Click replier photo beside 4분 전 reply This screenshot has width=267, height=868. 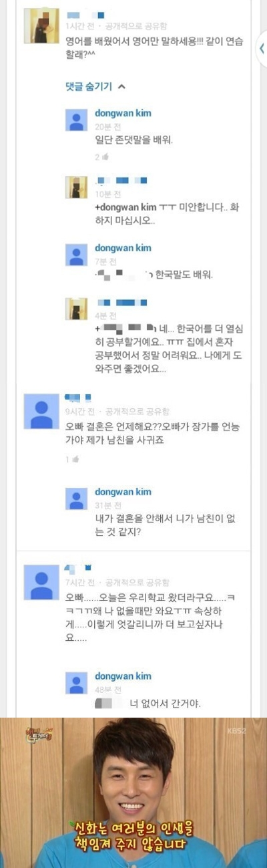tap(76, 309)
